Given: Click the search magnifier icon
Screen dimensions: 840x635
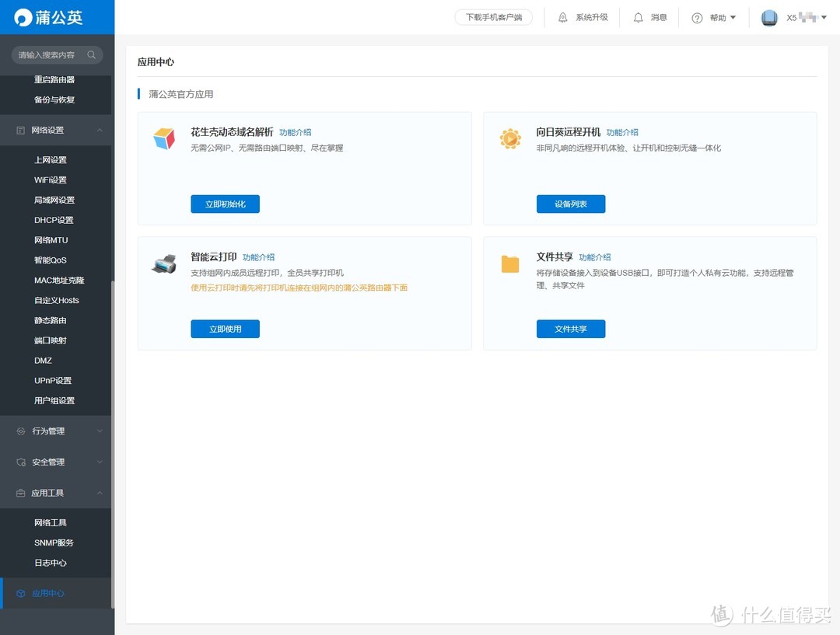Looking at the screenshot, I should 91,54.
